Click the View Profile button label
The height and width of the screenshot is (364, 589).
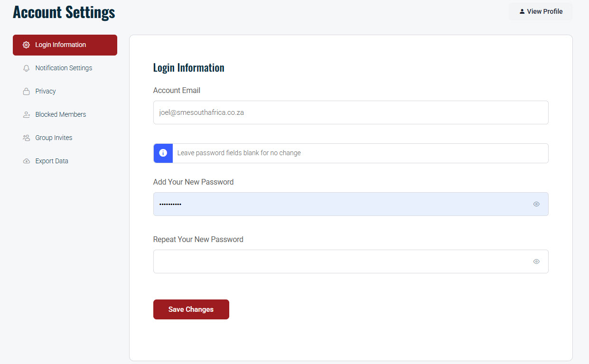point(544,11)
